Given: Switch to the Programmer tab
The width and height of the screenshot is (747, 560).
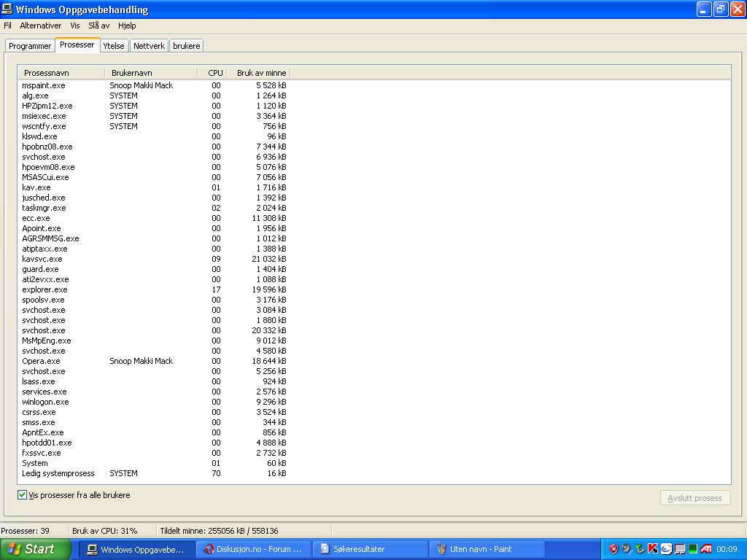Looking at the screenshot, I should (x=30, y=46).
